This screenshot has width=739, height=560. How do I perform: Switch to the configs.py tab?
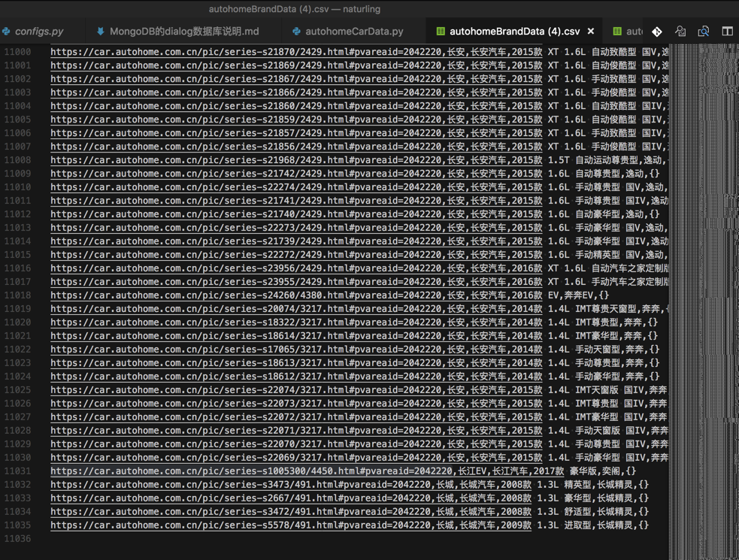pyautogui.click(x=39, y=32)
